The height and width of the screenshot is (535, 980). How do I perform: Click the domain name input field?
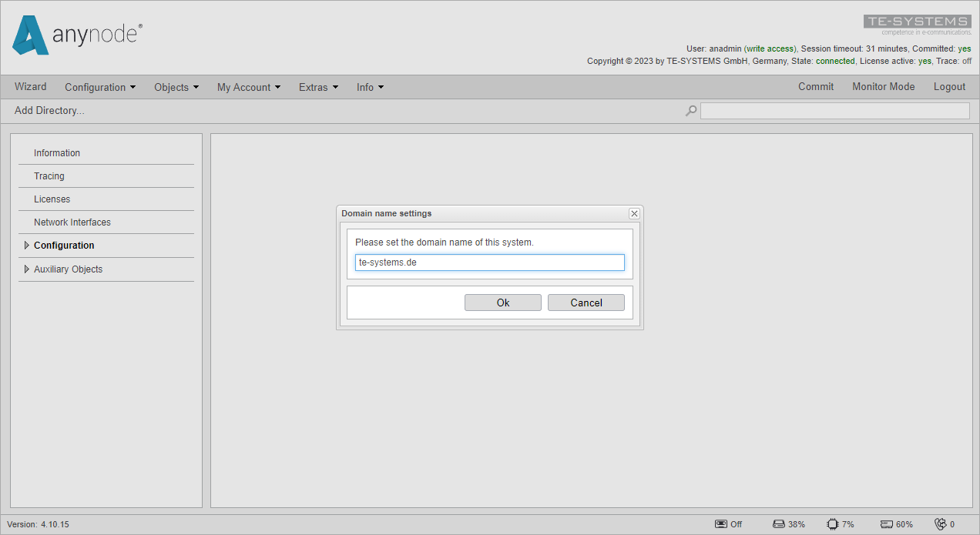489,262
